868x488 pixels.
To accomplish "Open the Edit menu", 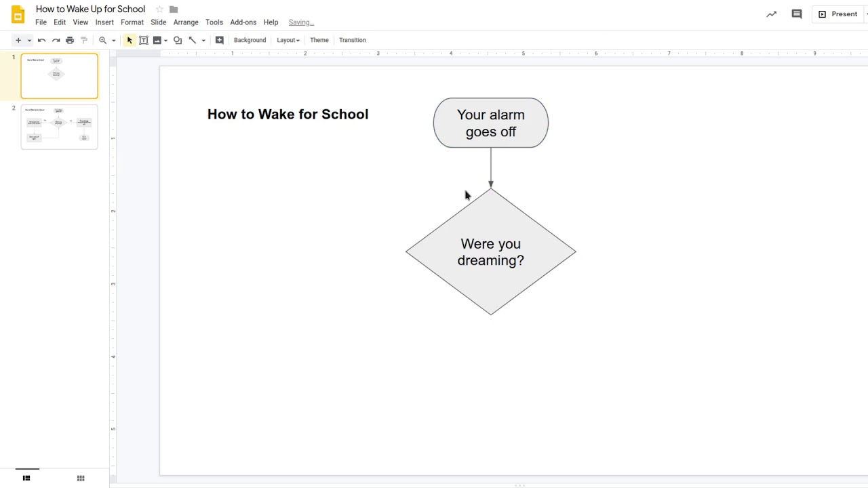I will [60, 22].
